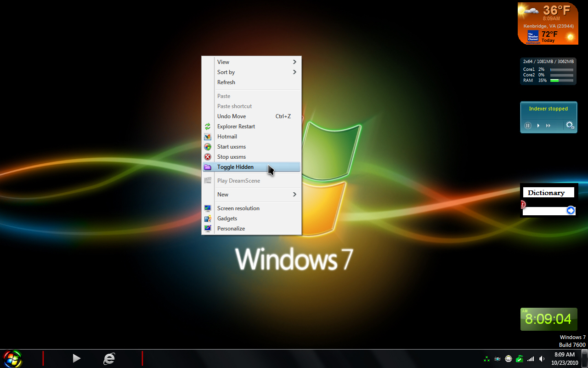
Task: Click the red Stop uxsms icon
Action: pyautogui.click(x=208, y=157)
